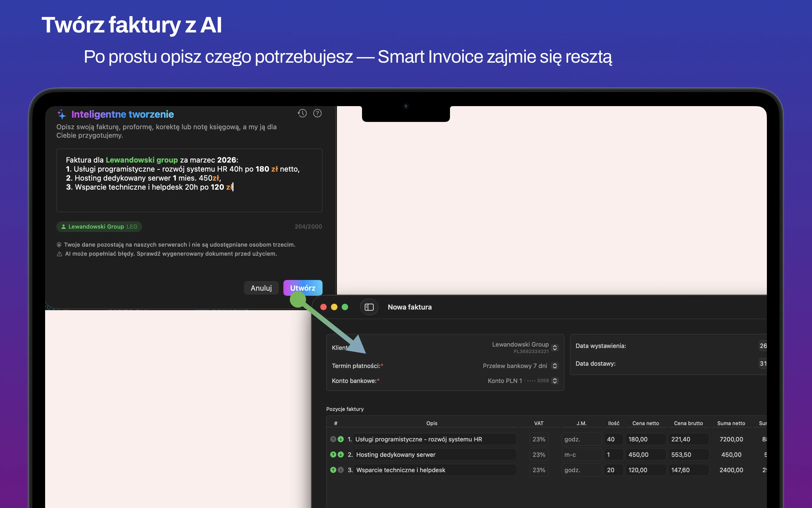Close the Nowa faktura window
This screenshot has width=812, height=508.
tap(323, 307)
